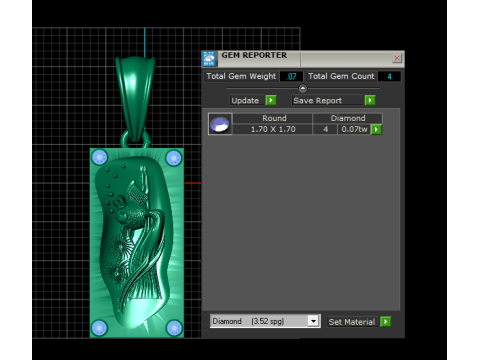Click the 1.70 X 1.70 size cell

tap(273, 129)
